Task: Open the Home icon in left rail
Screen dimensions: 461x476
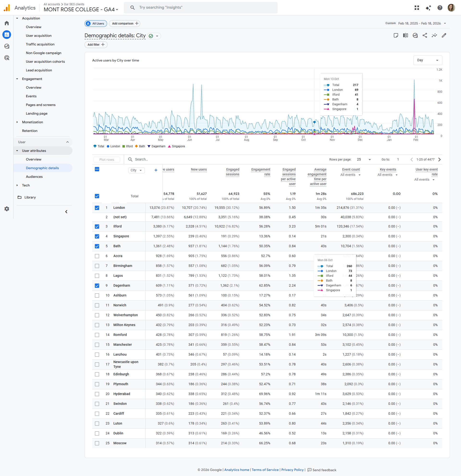Action: 7,23
